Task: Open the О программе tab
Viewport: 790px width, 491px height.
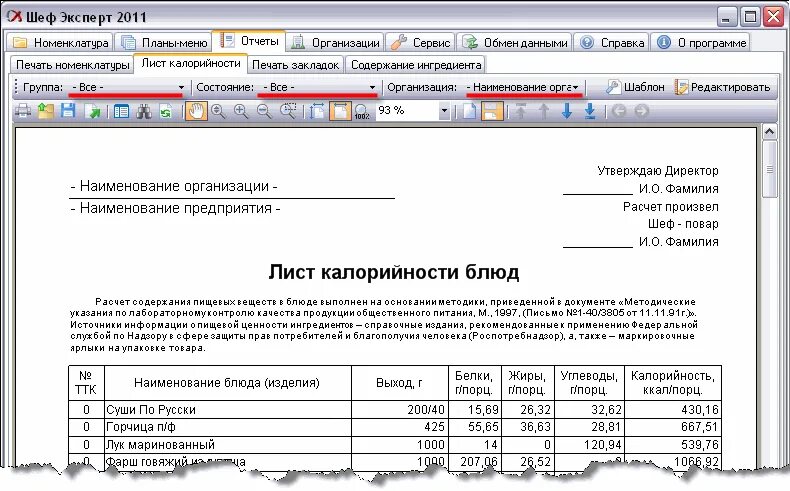Action: 701,43
